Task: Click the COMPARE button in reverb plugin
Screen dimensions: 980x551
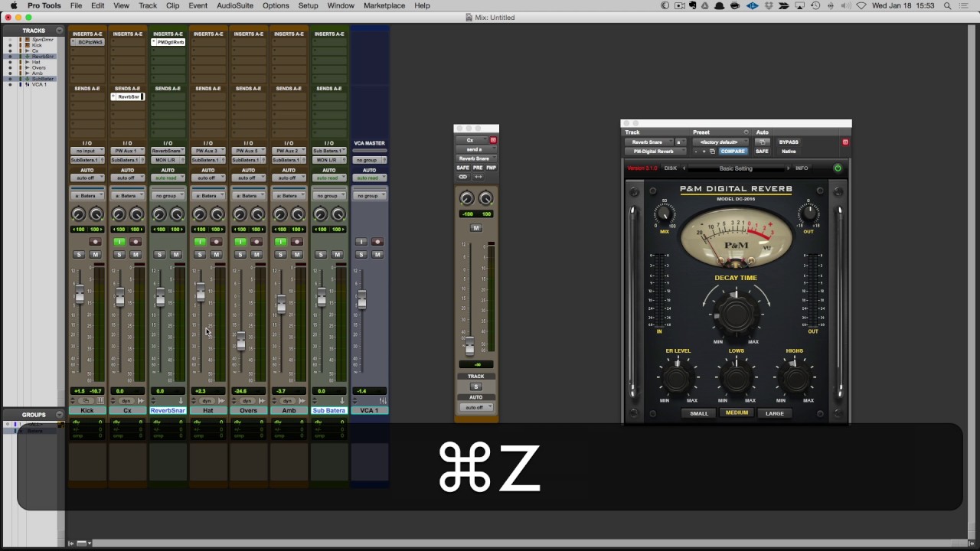Action: [732, 152]
